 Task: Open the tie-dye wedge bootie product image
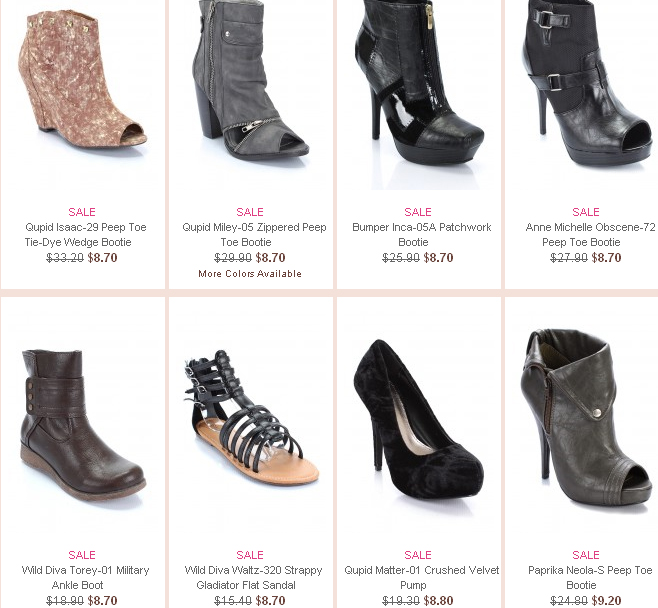click(x=82, y=84)
